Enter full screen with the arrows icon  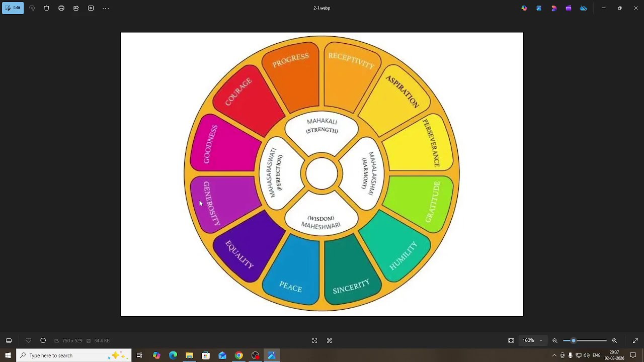pyautogui.click(x=635, y=340)
